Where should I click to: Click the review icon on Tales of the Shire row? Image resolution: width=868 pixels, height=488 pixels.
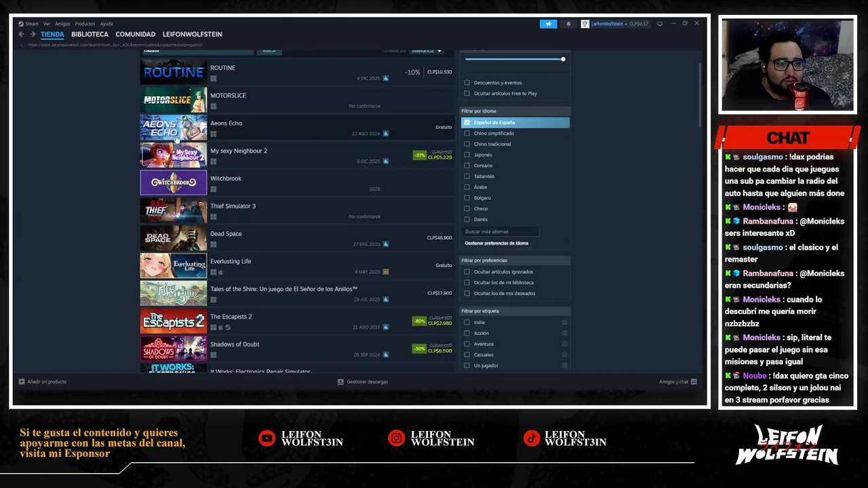click(x=386, y=300)
